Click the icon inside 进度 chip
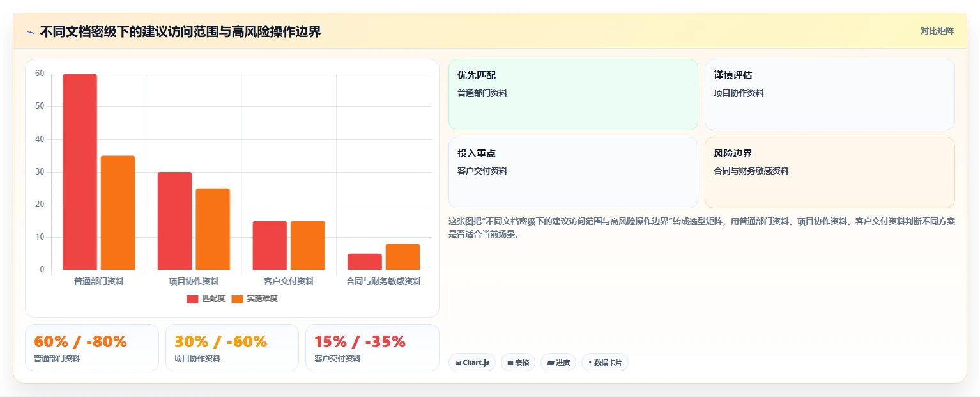The height and width of the screenshot is (397, 980). pos(551,363)
